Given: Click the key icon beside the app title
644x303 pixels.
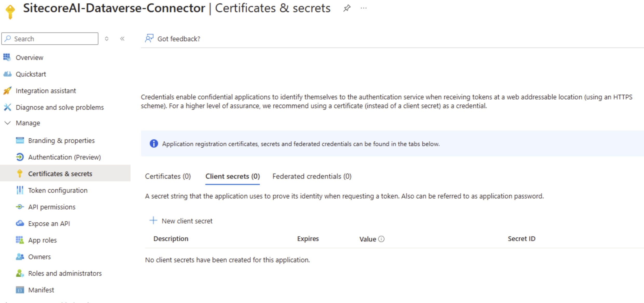Looking at the screenshot, I should (10, 12).
